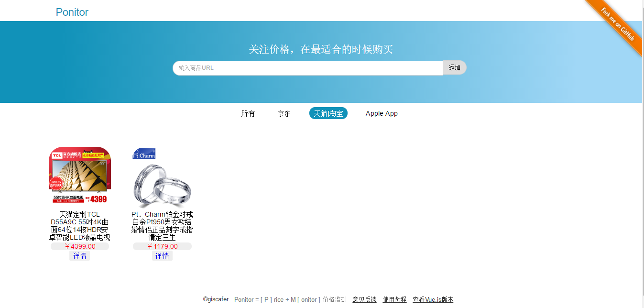Focus the 输入商品URL input field

[307, 68]
